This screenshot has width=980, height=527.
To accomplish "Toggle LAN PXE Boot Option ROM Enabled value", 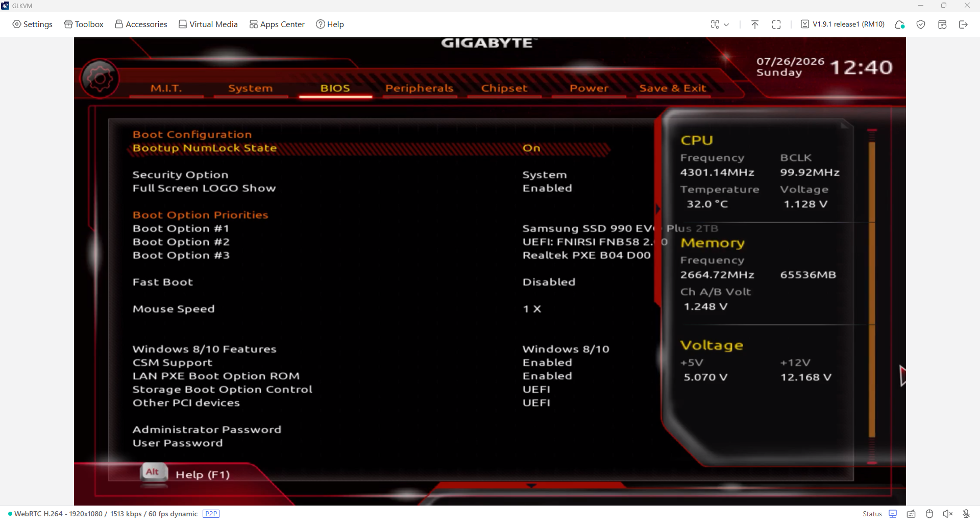I will 547,376.
